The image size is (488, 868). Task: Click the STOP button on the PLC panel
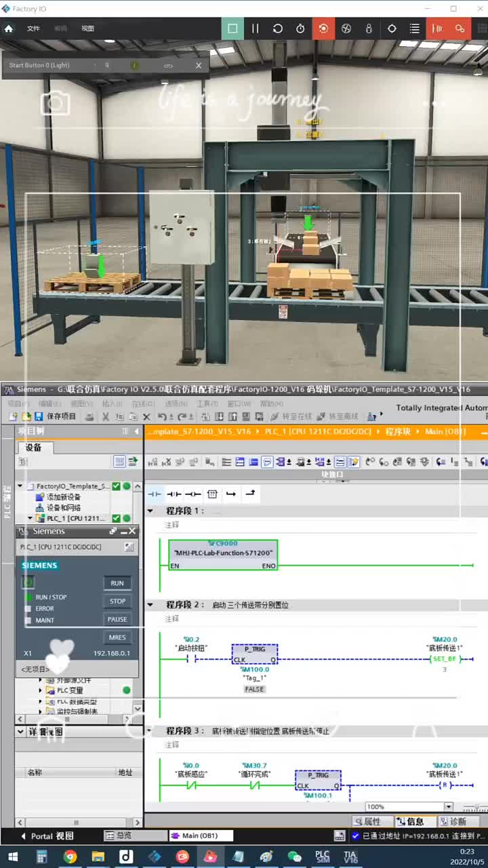point(117,601)
